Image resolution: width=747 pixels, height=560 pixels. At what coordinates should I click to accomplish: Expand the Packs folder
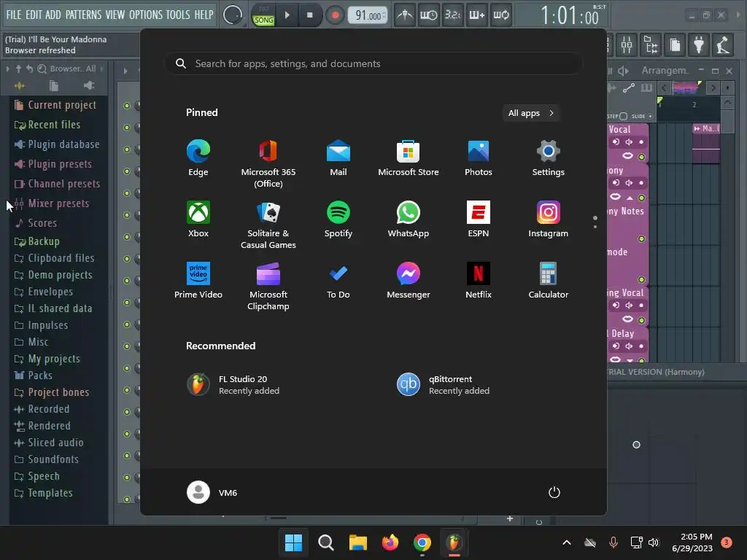(x=33, y=376)
